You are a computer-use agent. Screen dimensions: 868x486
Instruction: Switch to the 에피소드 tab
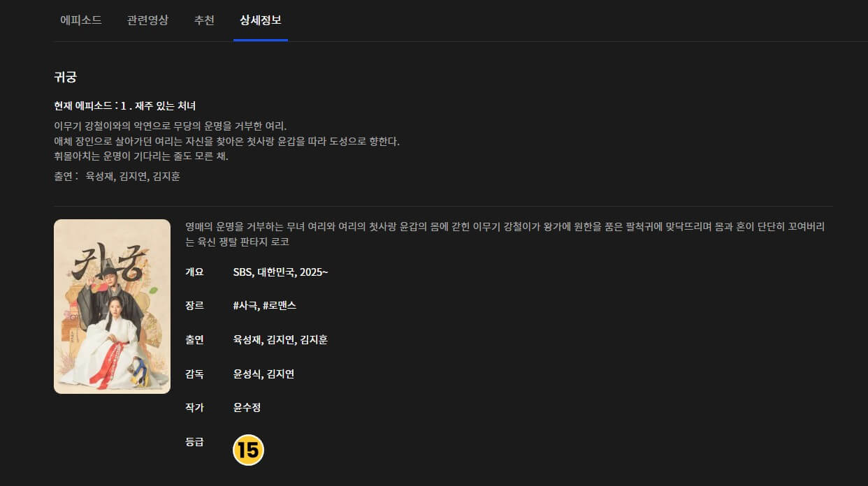pyautogui.click(x=81, y=20)
